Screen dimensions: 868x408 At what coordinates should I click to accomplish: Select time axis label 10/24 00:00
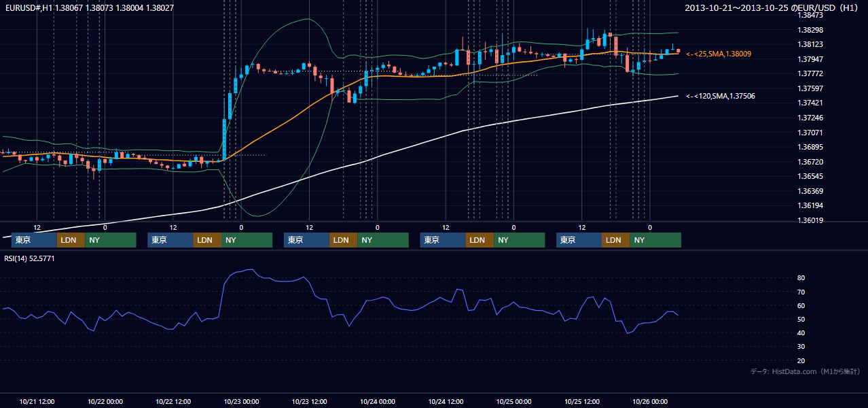coord(378,401)
